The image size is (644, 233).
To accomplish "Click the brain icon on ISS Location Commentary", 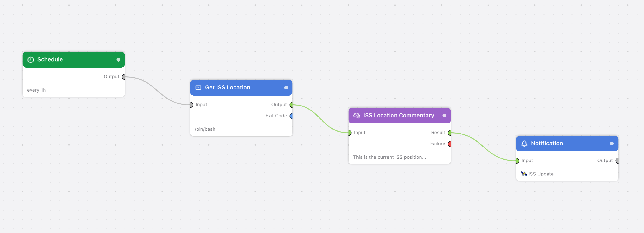I will [x=356, y=116].
